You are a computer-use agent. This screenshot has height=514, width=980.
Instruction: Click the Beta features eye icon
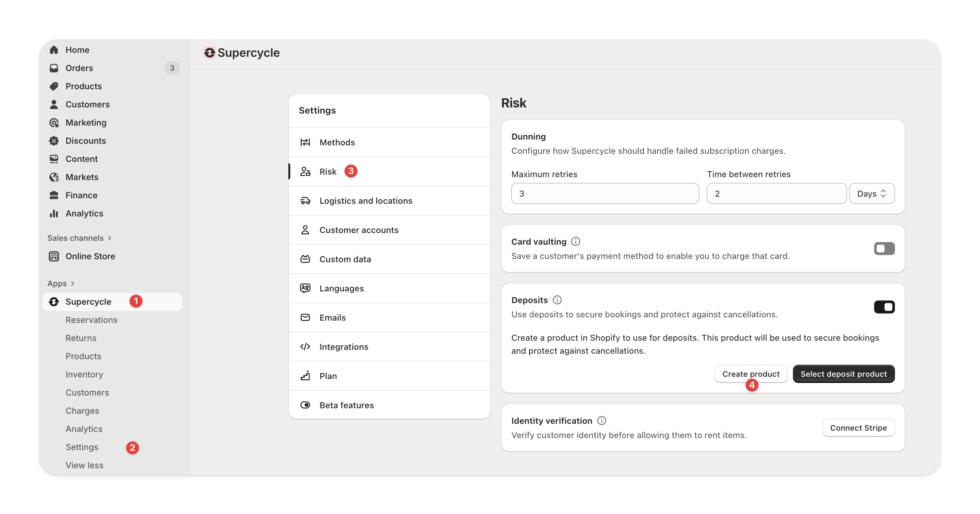[305, 405]
